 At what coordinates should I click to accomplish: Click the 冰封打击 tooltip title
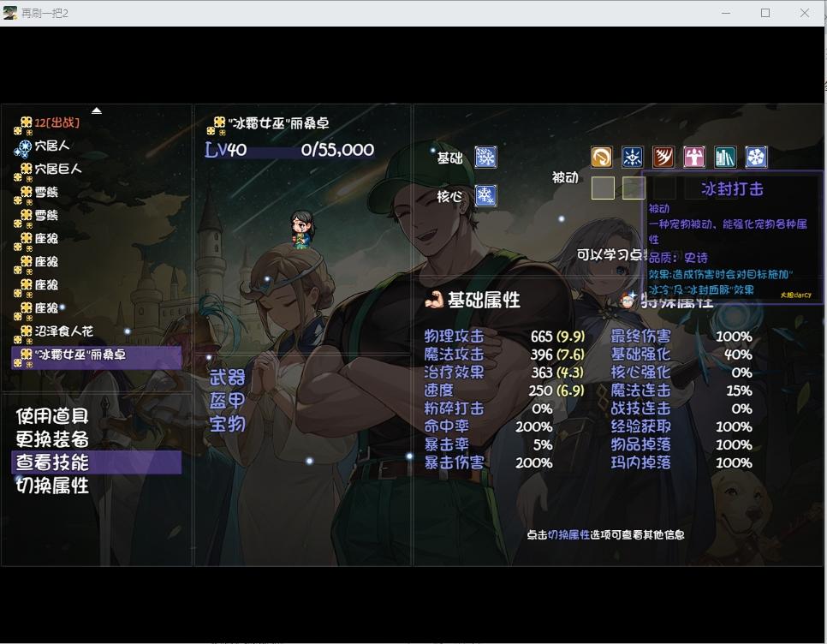pos(732,188)
